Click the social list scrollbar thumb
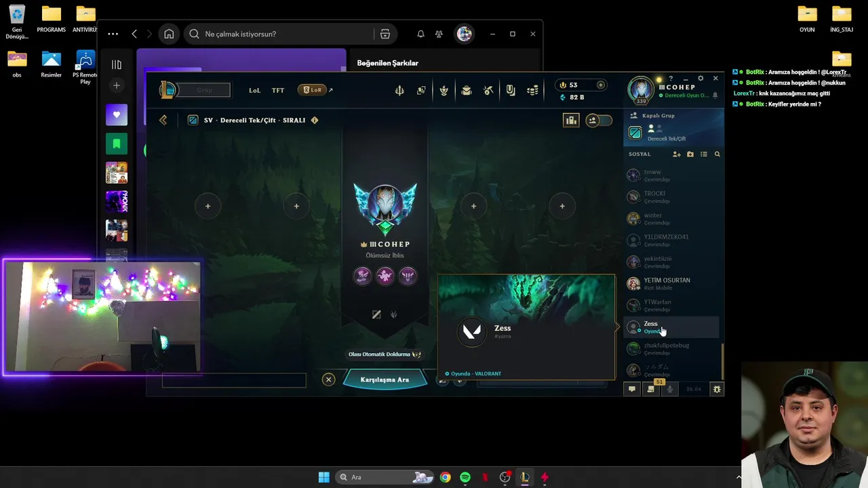Image resolution: width=868 pixels, height=488 pixels. click(x=722, y=361)
